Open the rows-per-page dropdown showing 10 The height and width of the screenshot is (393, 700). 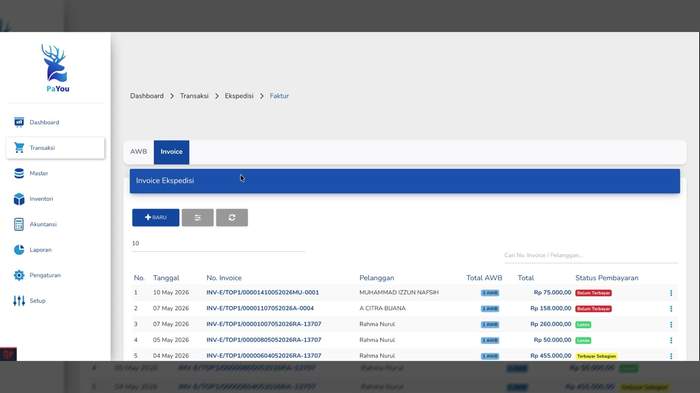point(218,244)
